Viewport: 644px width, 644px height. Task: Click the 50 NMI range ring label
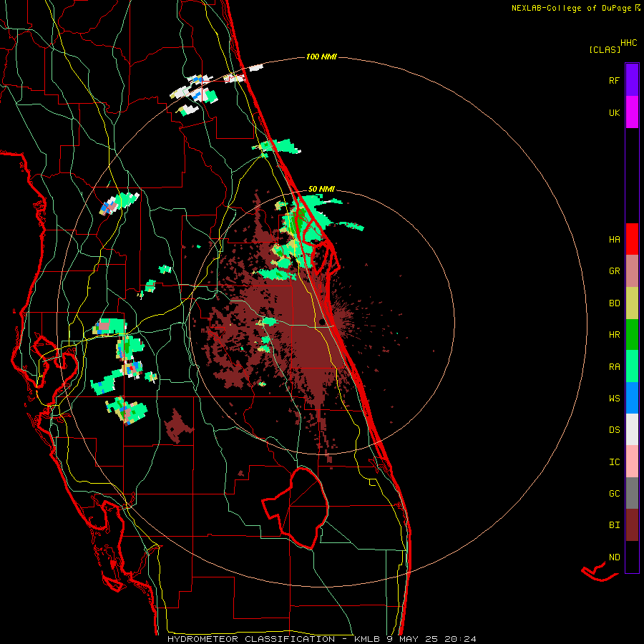click(x=321, y=189)
